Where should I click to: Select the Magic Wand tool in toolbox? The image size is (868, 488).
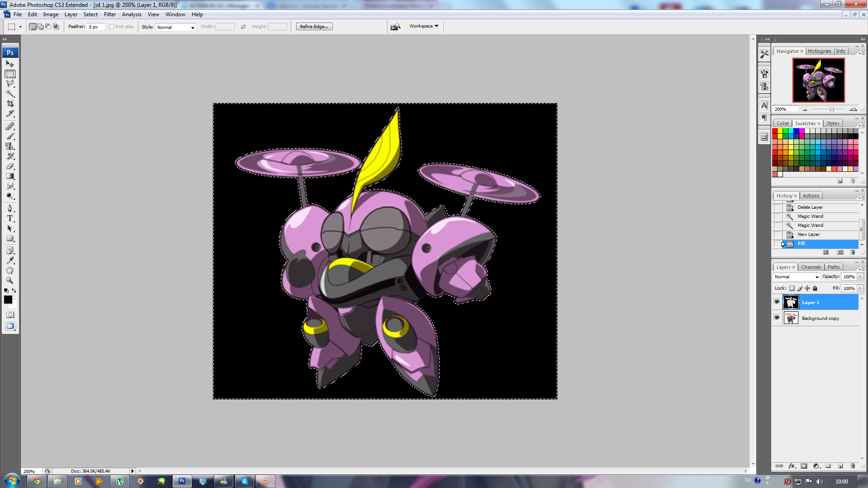[x=10, y=94]
